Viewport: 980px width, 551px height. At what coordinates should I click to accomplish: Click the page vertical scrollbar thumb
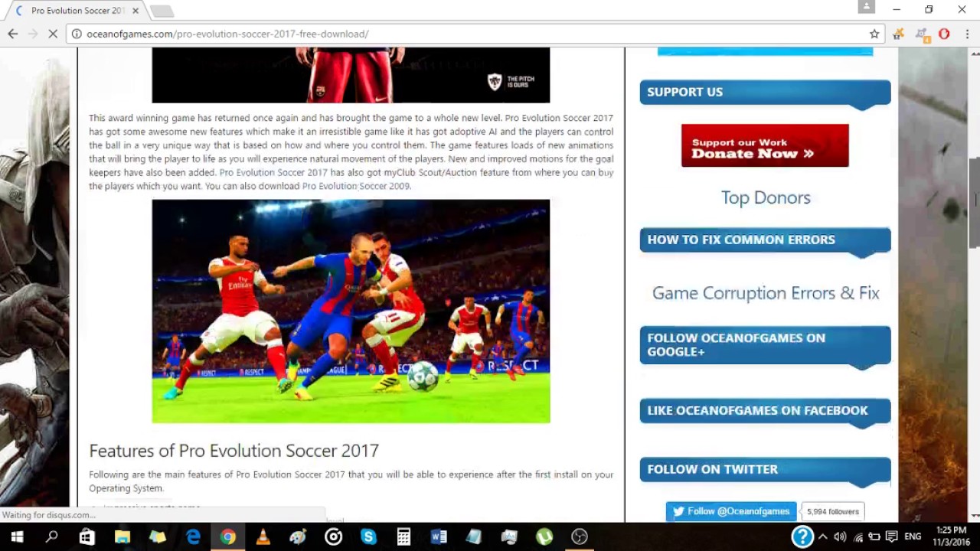[975, 203]
